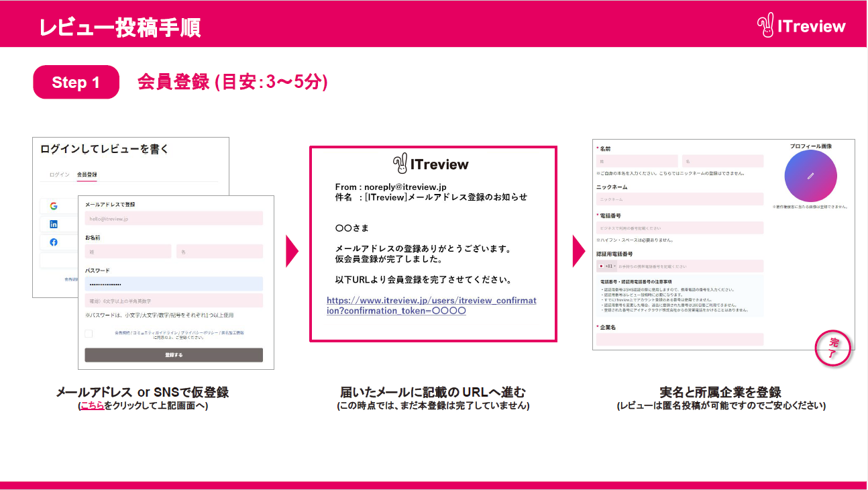
Task: Enable the terms agreement checkbox
Action: (89, 334)
